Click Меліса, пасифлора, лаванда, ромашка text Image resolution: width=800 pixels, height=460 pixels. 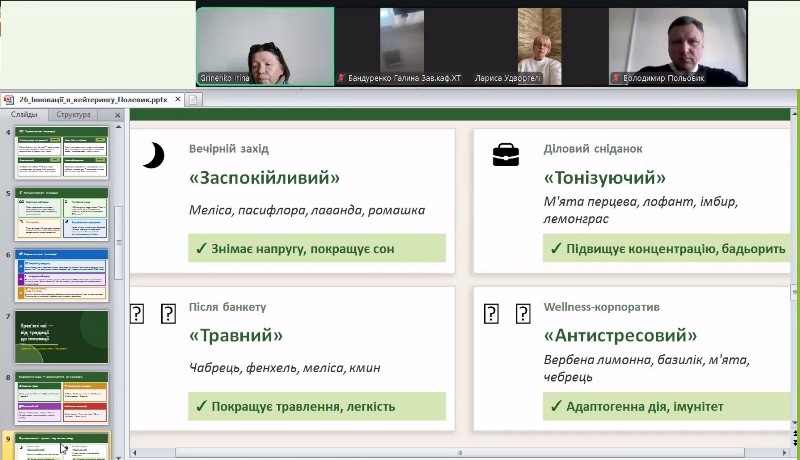click(x=307, y=210)
